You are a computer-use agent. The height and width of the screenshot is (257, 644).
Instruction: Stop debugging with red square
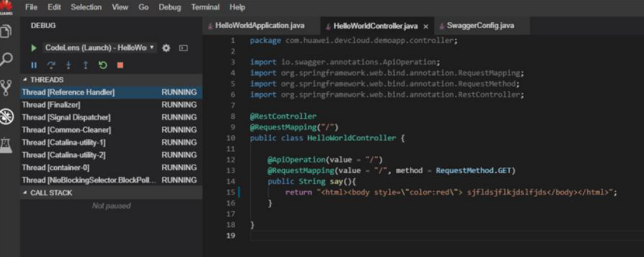pyautogui.click(x=120, y=65)
